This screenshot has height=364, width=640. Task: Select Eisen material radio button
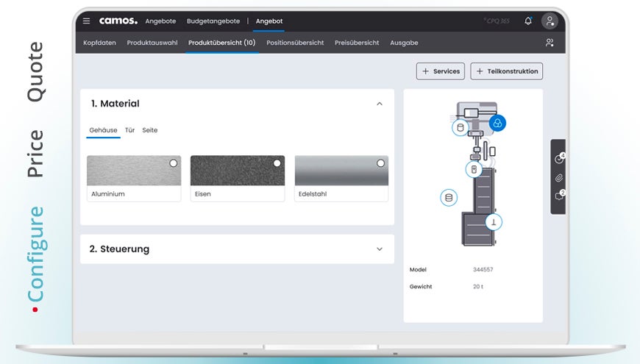(x=277, y=163)
